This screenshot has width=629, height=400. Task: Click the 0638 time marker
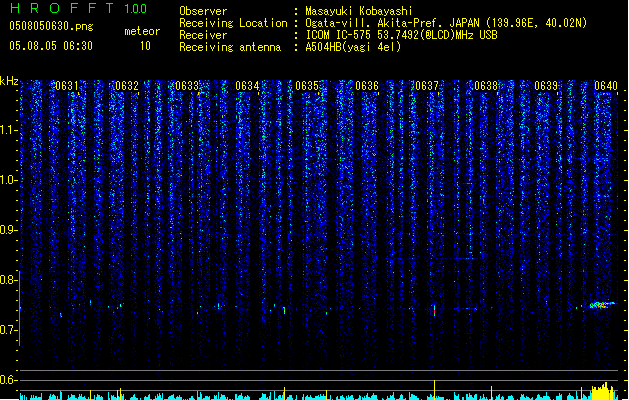486,86
